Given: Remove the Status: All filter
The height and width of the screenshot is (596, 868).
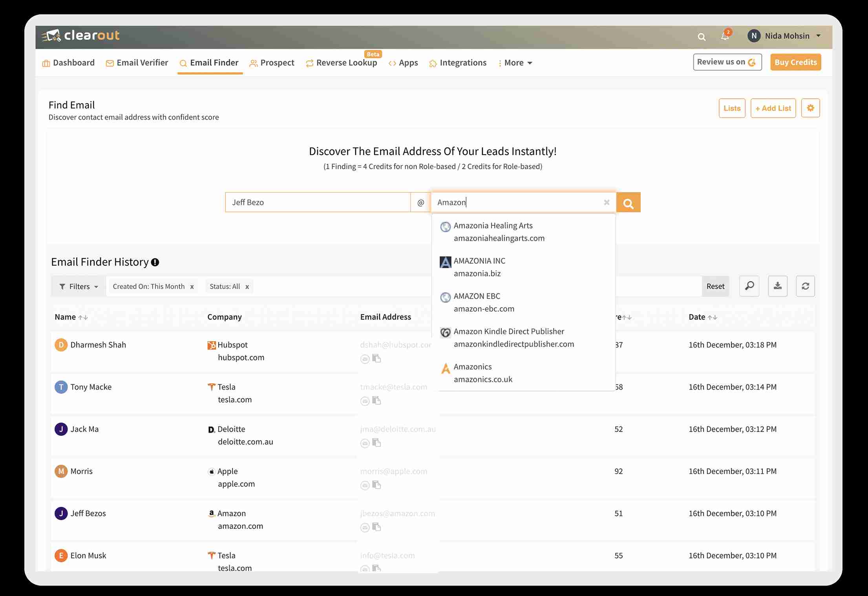Looking at the screenshot, I should pyautogui.click(x=247, y=287).
